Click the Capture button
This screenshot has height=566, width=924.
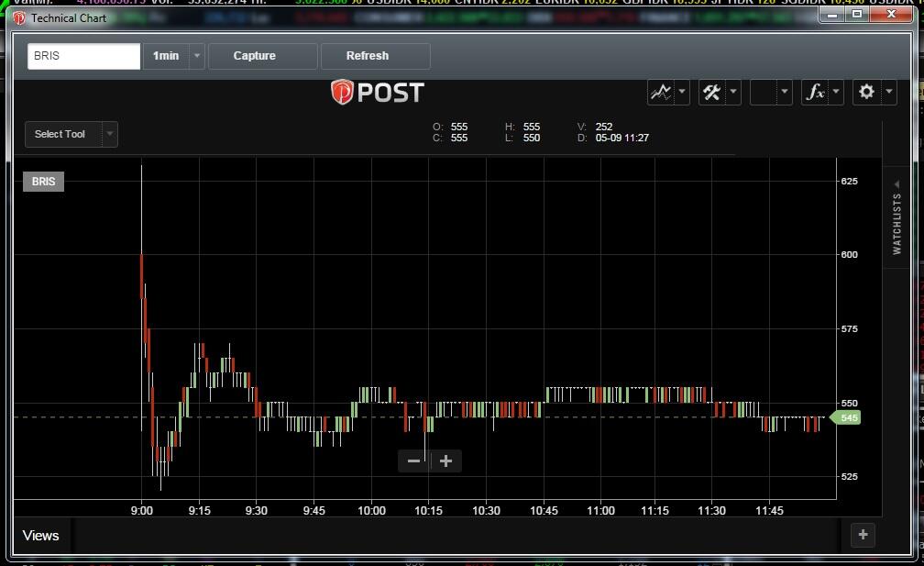tap(263, 56)
